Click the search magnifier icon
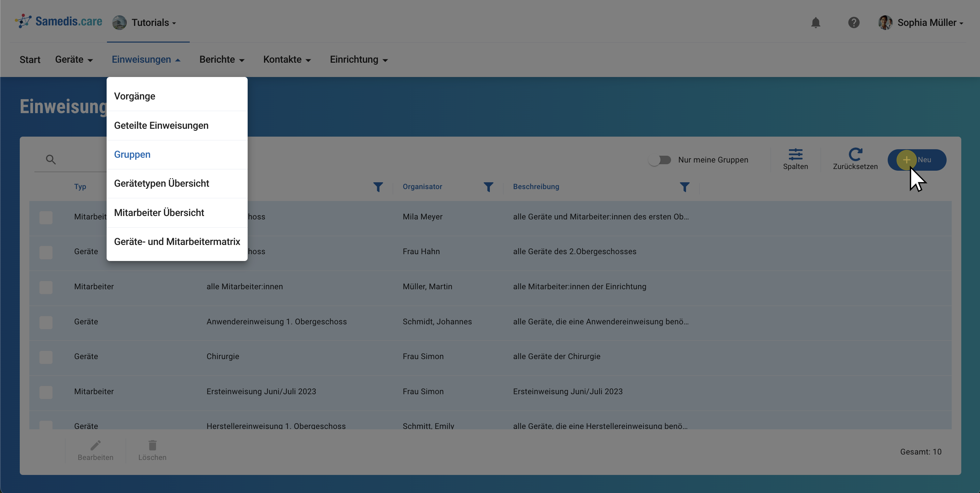Image resolution: width=980 pixels, height=493 pixels. tap(51, 159)
